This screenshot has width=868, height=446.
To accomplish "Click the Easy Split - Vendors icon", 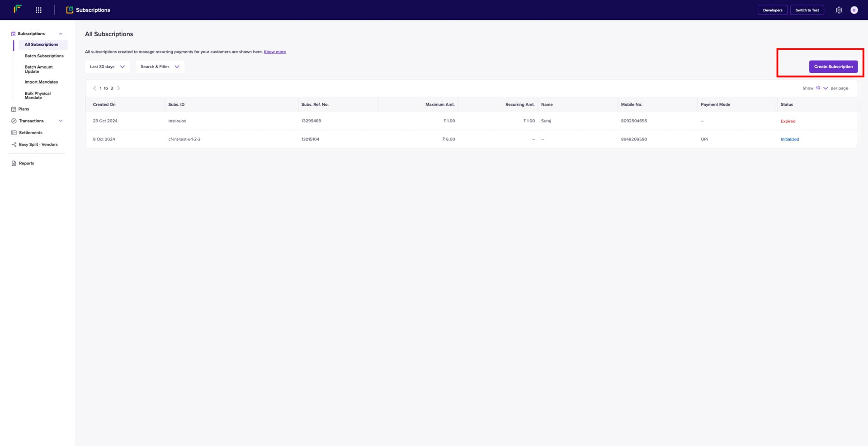I will [x=14, y=144].
